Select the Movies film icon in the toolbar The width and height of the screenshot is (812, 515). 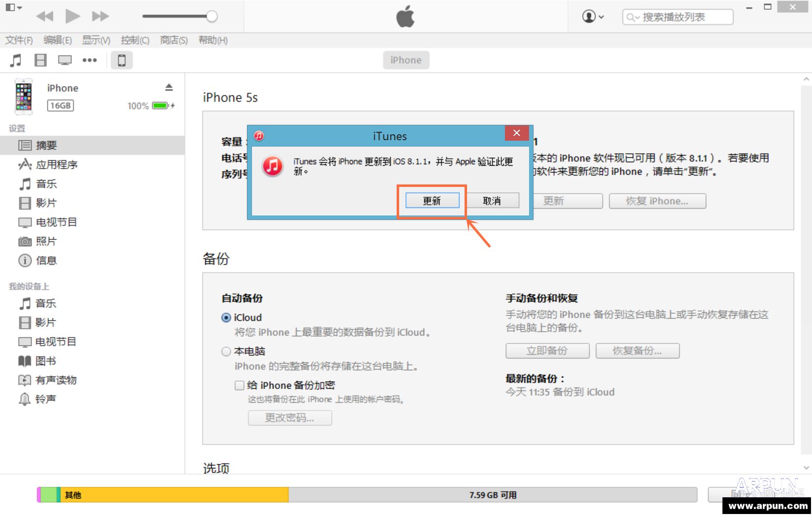click(x=40, y=60)
